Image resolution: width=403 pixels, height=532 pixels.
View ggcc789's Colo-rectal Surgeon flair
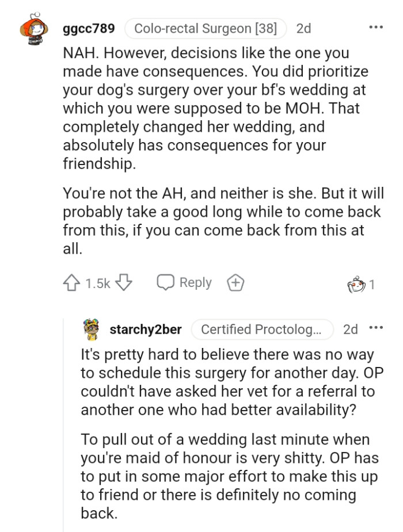[206, 26]
